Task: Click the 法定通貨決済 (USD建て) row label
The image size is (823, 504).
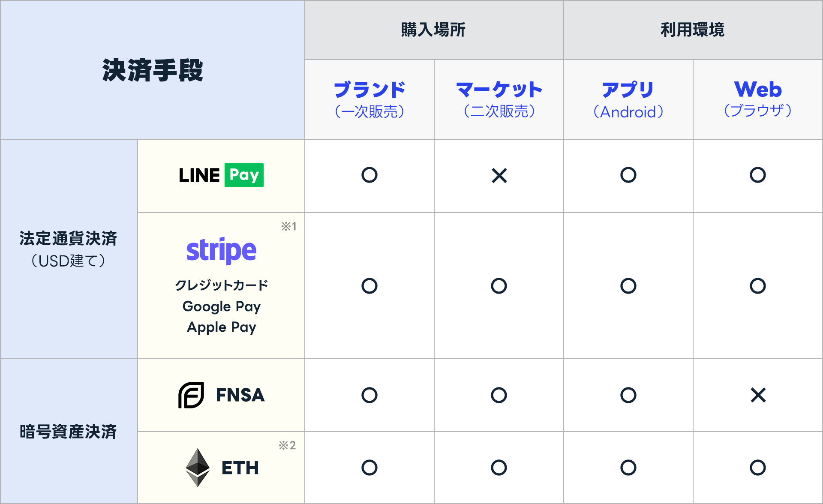Action: click(x=69, y=249)
